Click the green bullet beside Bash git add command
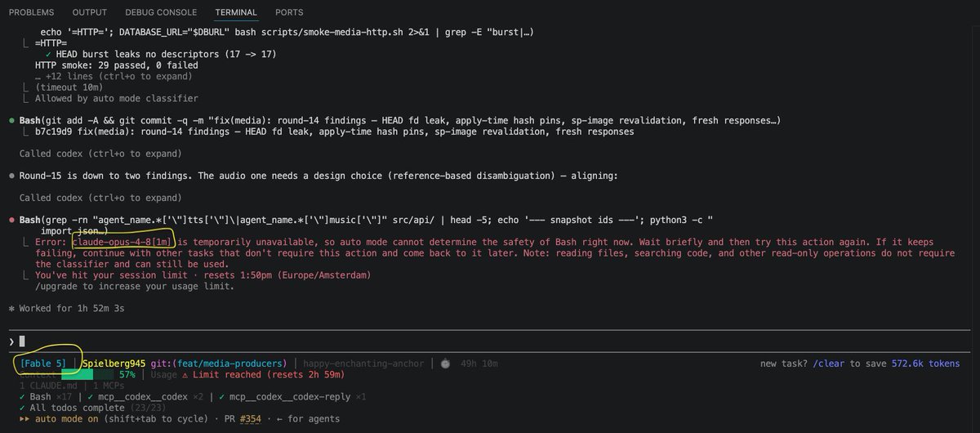 pyautogui.click(x=11, y=121)
